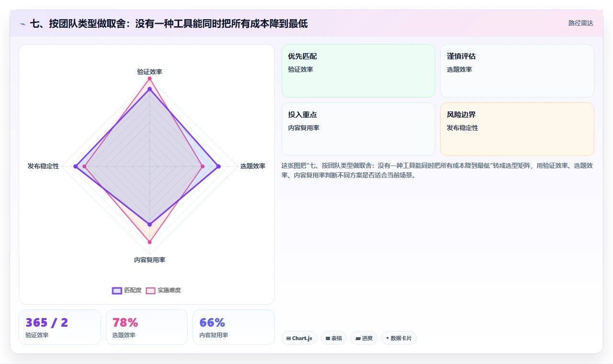613x364 pixels.
Task: Open the 投入重点 card
Action: tap(358, 129)
